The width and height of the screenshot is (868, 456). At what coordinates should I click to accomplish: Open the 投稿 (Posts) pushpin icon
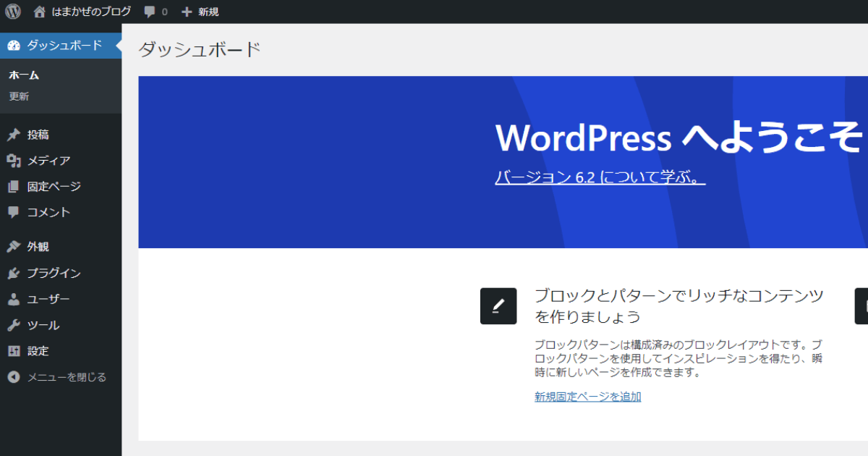coord(12,134)
